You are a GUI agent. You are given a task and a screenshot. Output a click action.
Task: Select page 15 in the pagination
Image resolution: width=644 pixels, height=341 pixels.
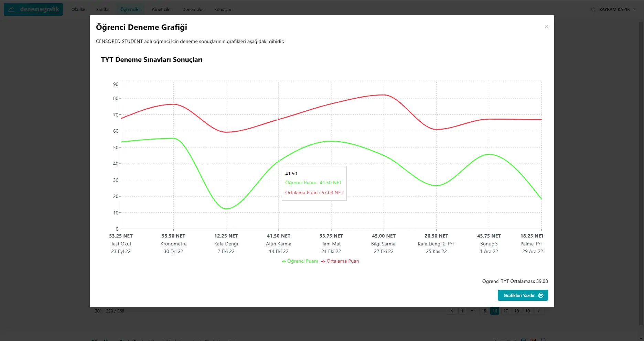484,311
